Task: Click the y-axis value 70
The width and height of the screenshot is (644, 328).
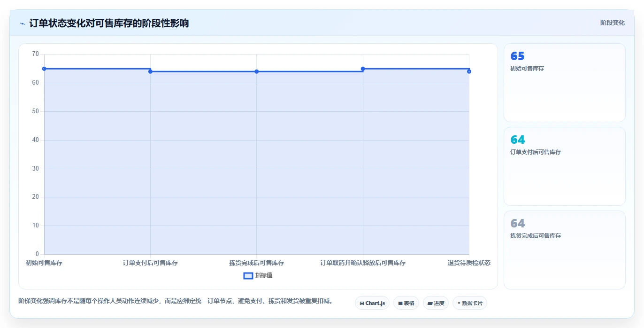Action: pyautogui.click(x=36, y=54)
